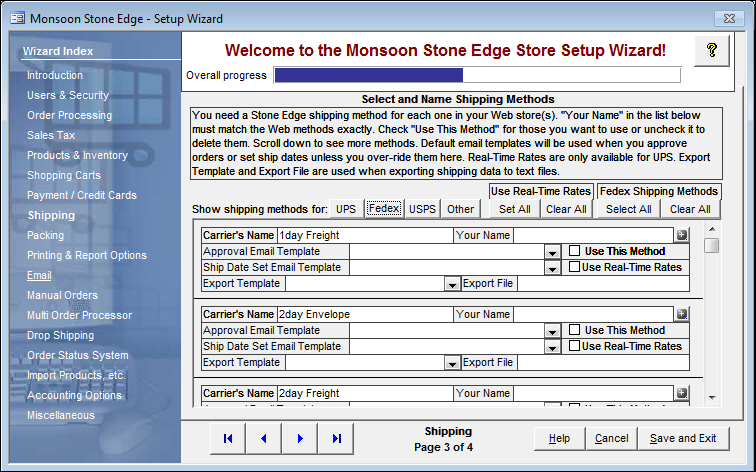This screenshot has width=756, height=472.
Task: Open Import Products, etc. section
Action: click(76, 375)
